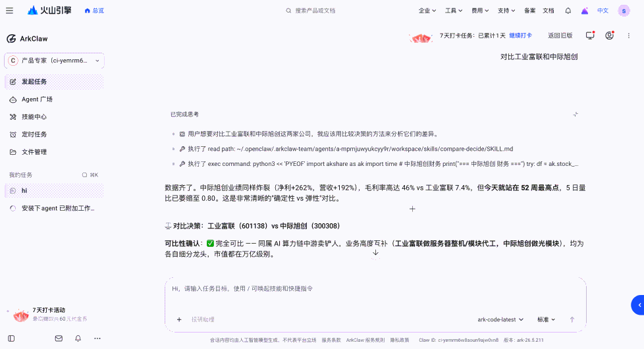Viewport: 644px width, 349px height.
Task: Open the 产品专家 workspace dropdown
Action: tap(54, 61)
